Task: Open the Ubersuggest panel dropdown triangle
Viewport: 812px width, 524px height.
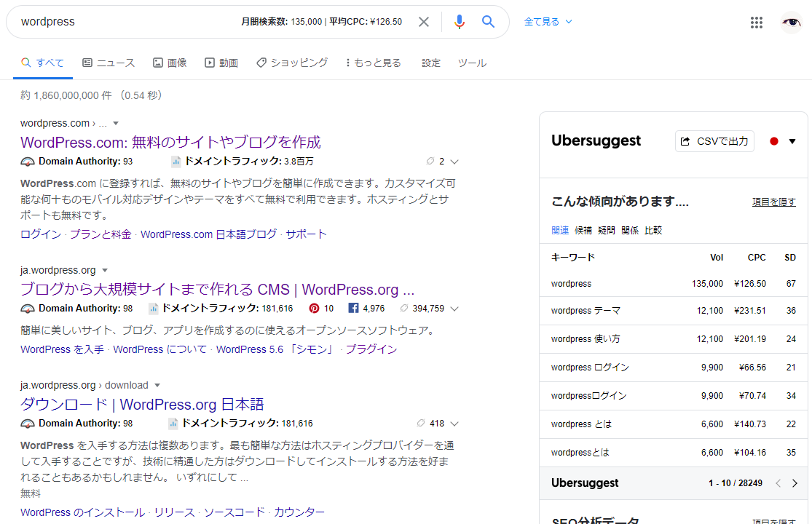Action: [x=792, y=141]
